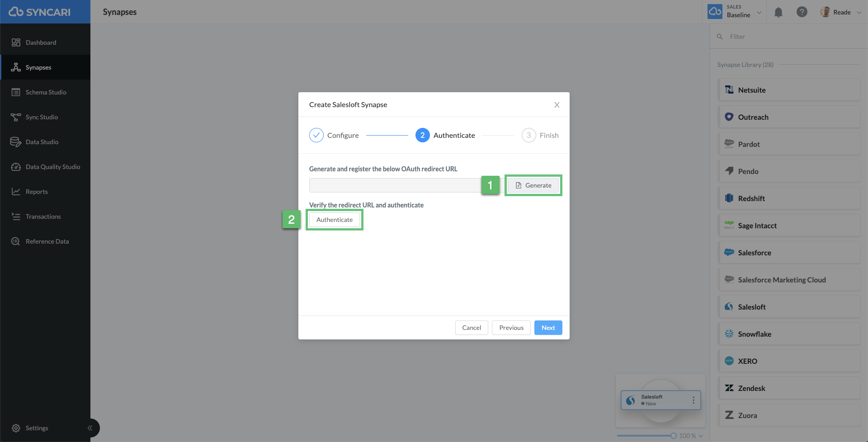The image size is (868, 442).
Task: Click the Transactions list icon
Action: (16, 216)
